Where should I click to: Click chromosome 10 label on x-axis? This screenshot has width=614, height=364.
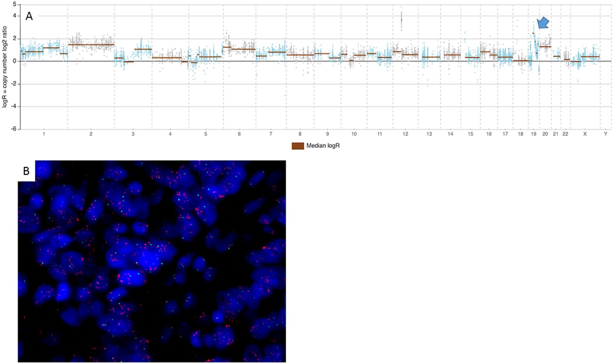click(354, 134)
